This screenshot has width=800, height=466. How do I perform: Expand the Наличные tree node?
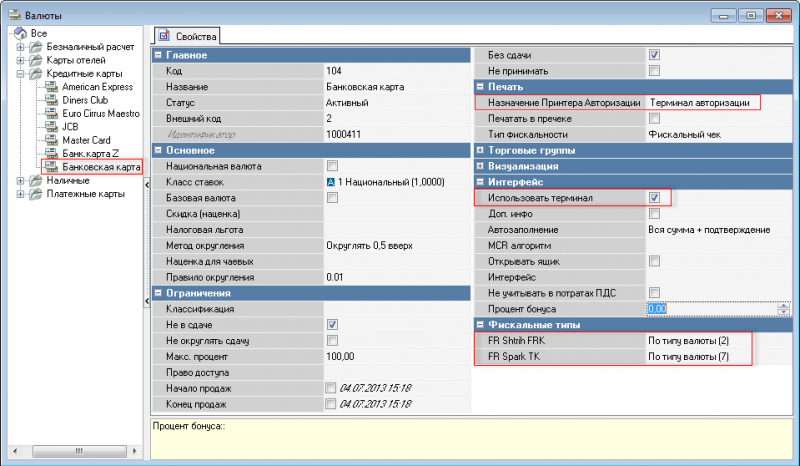[21, 181]
